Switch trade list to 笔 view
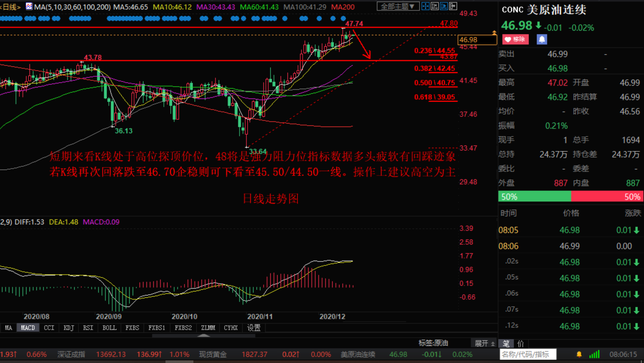644x363 pixels. click(506, 344)
